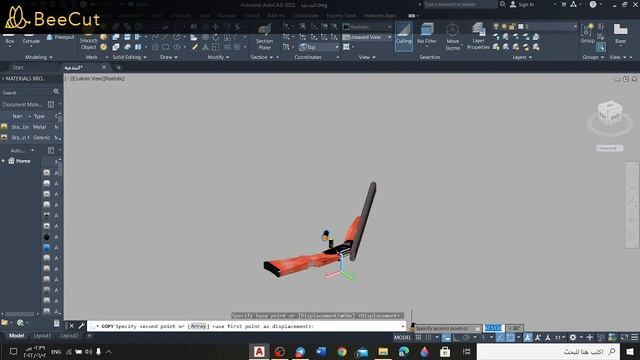The width and height of the screenshot is (640, 360).
Task: Switch to the Start tab
Action: [x=18, y=67]
